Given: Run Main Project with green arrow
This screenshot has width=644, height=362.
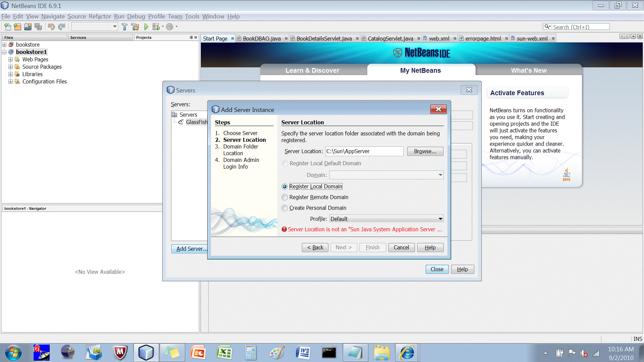Looking at the screenshot, I should (x=146, y=27).
